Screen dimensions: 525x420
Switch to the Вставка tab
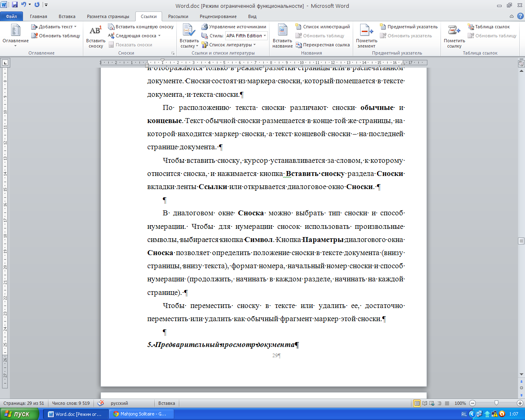[x=67, y=16]
